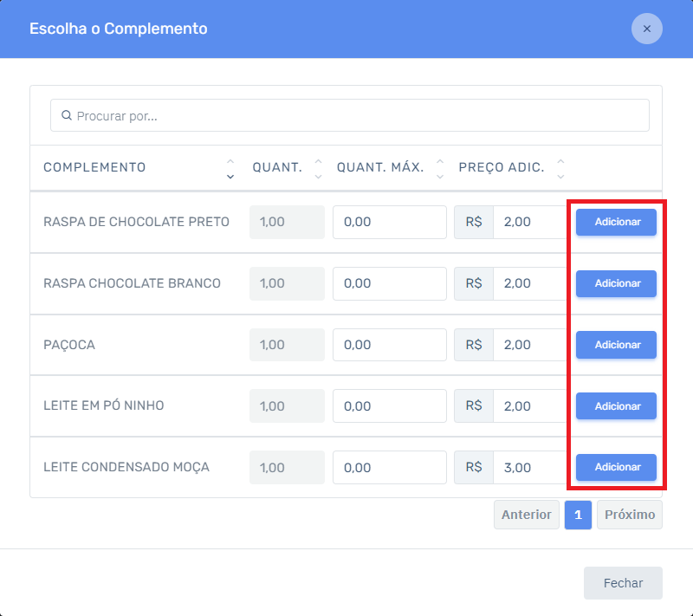
Task: Click the circular X close icon
Action: (x=646, y=29)
